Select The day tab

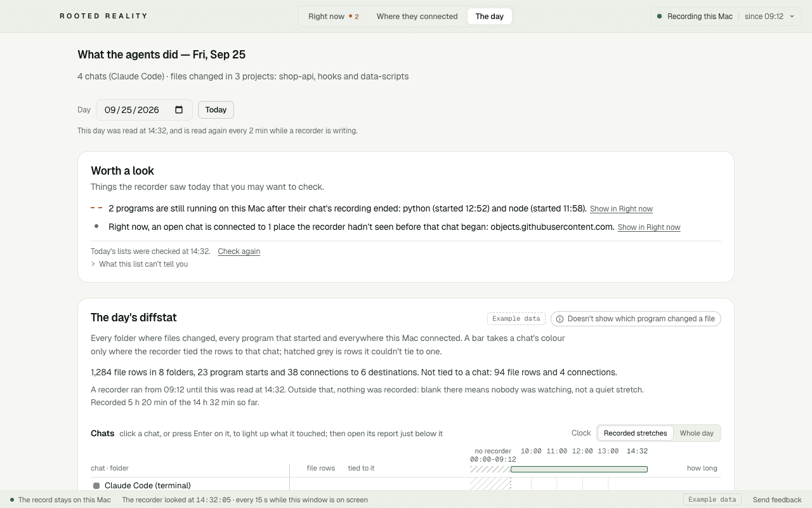coord(490,17)
